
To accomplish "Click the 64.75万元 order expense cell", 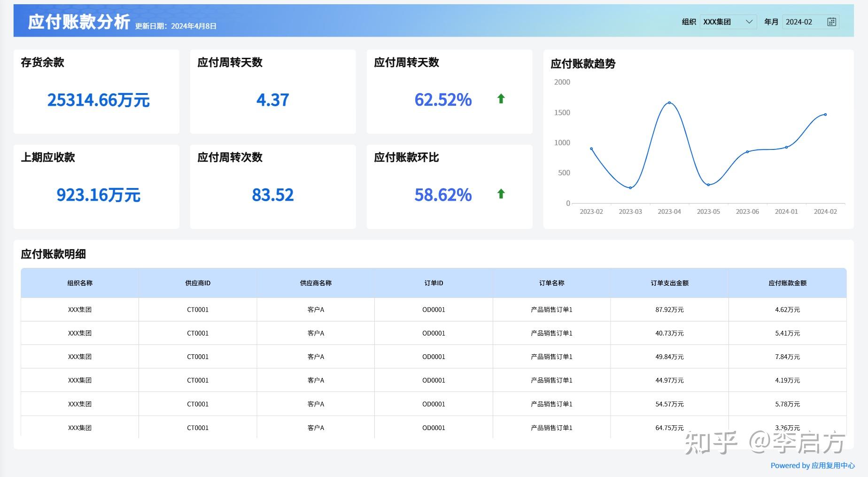I will pos(669,428).
